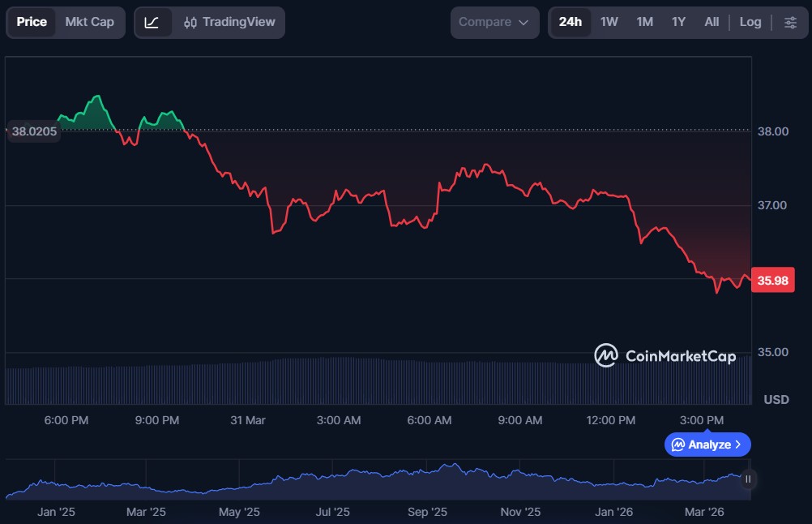Show the All time range
The width and height of the screenshot is (812, 524).
click(x=712, y=22)
